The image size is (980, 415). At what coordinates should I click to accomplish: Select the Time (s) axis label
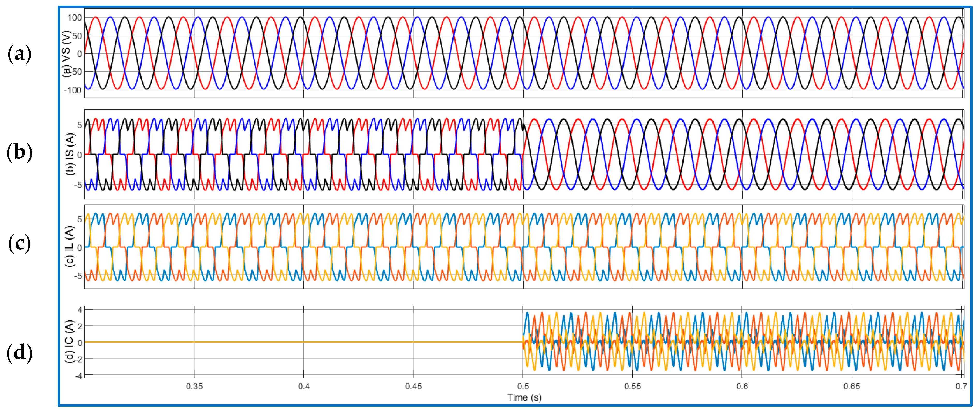coord(524,397)
